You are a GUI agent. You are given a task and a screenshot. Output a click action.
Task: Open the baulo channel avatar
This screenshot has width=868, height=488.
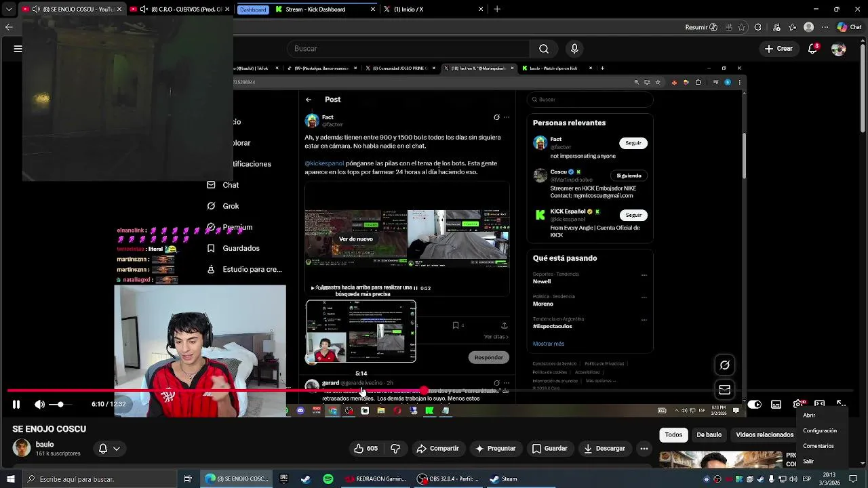click(x=22, y=448)
